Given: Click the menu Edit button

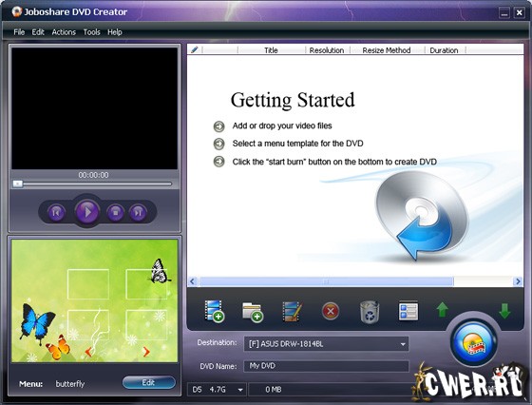Looking at the screenshot, I should pos(149,382).
